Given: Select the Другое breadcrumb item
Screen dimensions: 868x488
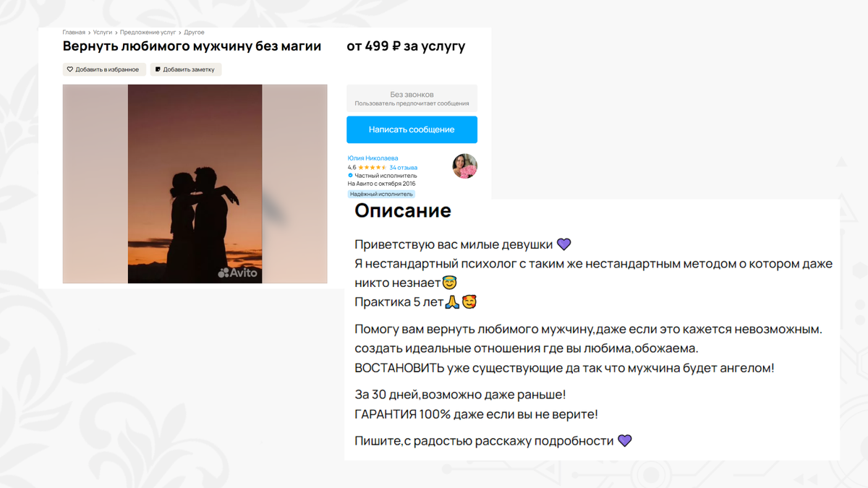Looking at the screenshot, I should 194,33.
